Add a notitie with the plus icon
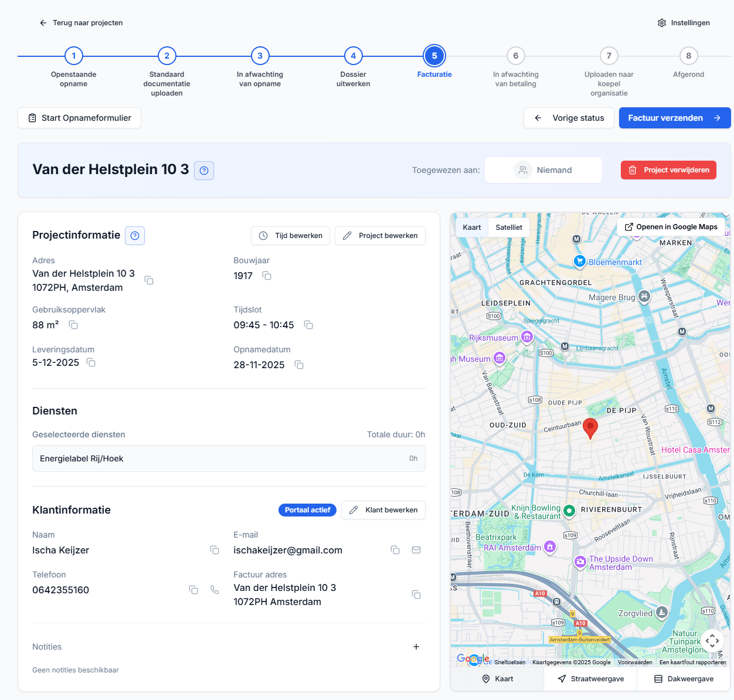 (x=416, y=647)
